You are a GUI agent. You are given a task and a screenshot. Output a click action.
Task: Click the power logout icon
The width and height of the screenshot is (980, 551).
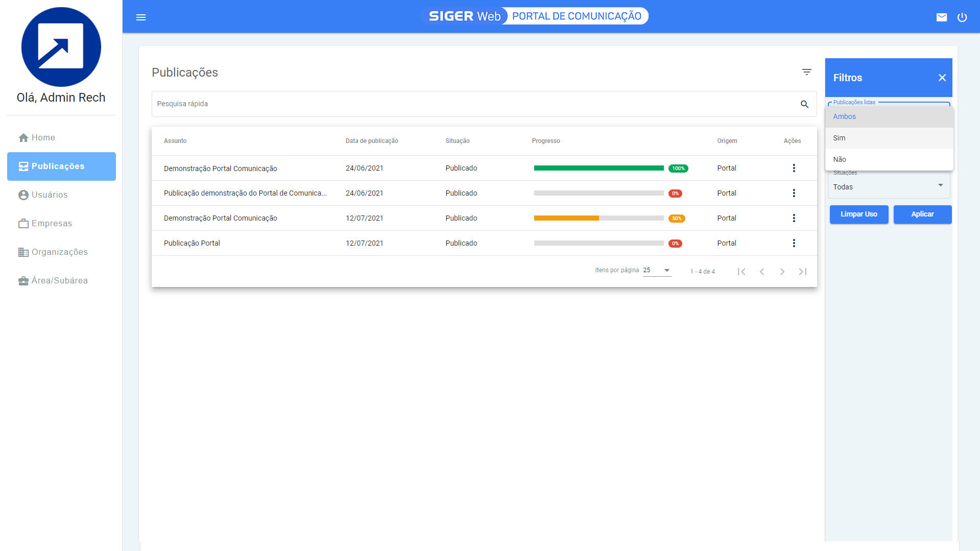click(962, 17)
